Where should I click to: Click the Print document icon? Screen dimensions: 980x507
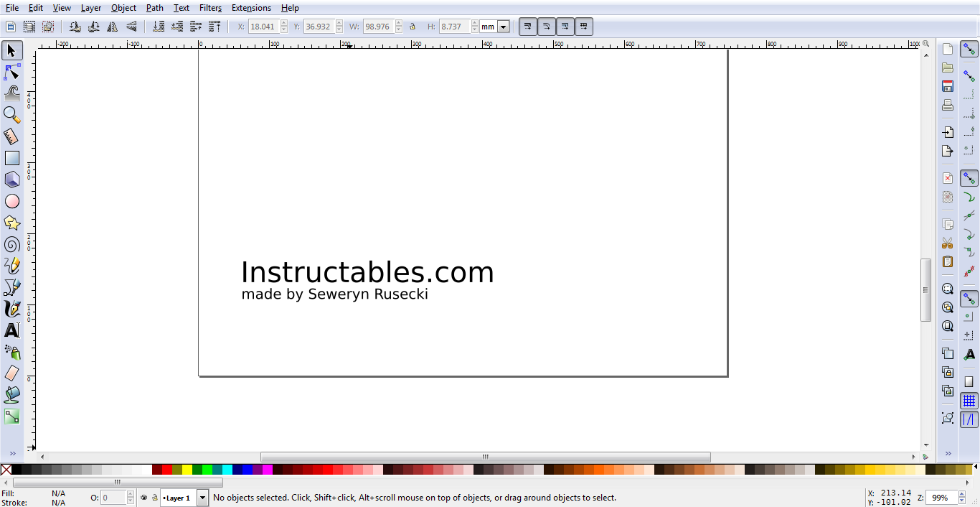coord(948,106)
